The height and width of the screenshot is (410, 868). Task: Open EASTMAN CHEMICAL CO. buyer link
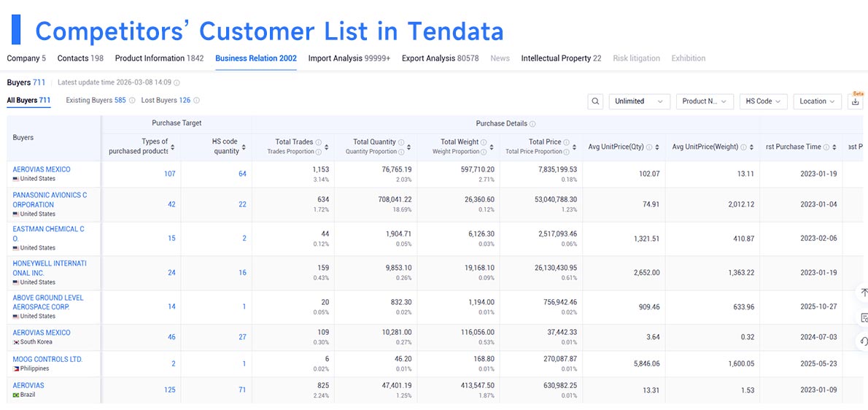(49, 233)
